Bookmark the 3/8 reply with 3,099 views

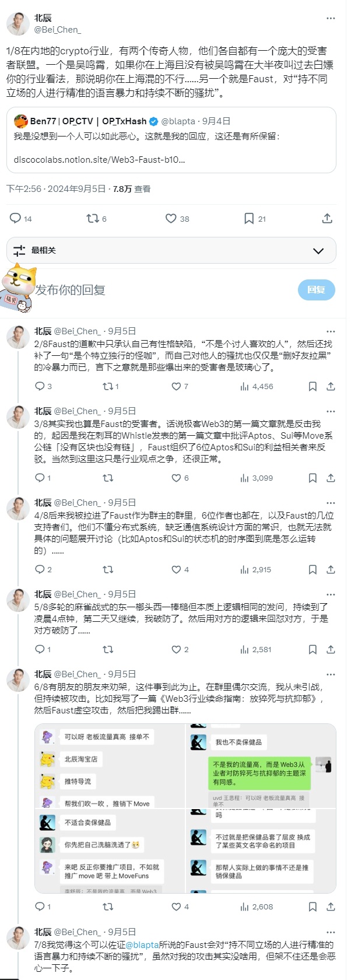pyautogui.click(x=313, y=478)
